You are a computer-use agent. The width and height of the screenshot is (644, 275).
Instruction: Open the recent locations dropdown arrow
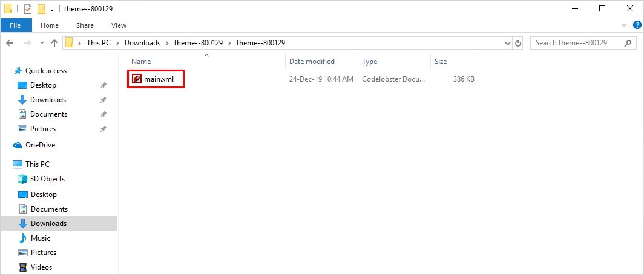[x=41, y=43]
